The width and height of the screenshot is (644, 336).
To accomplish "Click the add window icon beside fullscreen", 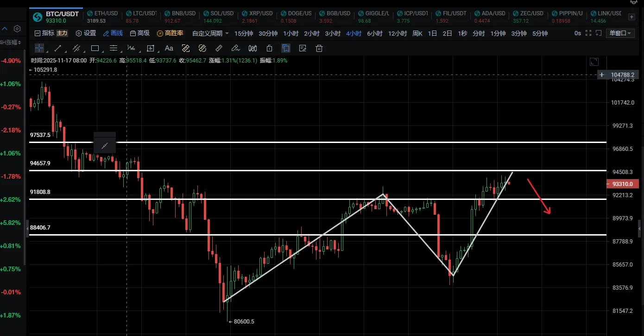I will coord(600,33).
